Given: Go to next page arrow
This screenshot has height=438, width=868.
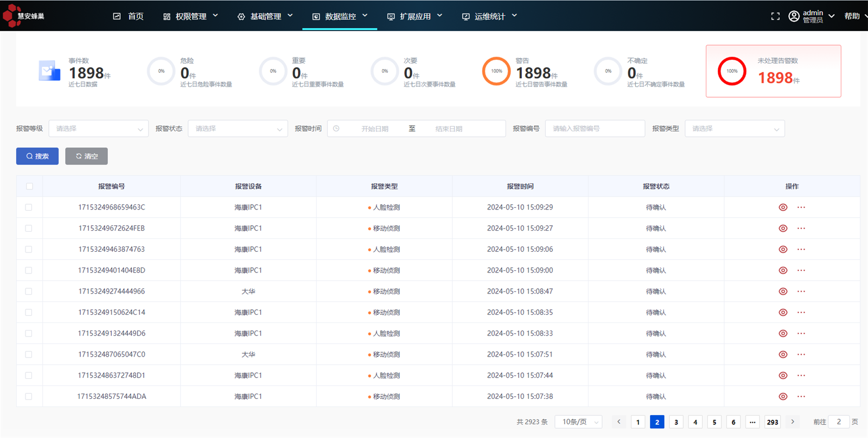Looking at the screenshot, I should [793, 422].
